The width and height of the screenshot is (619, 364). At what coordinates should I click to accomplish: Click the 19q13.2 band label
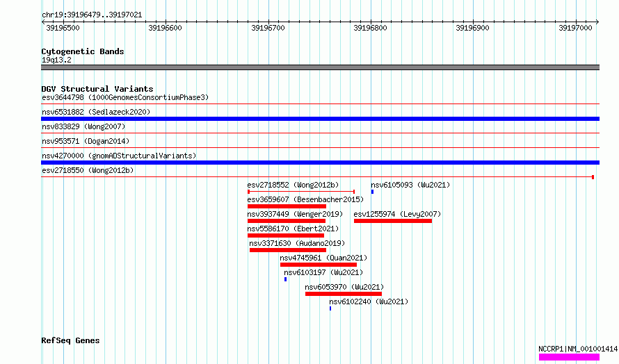coord(56,60)
